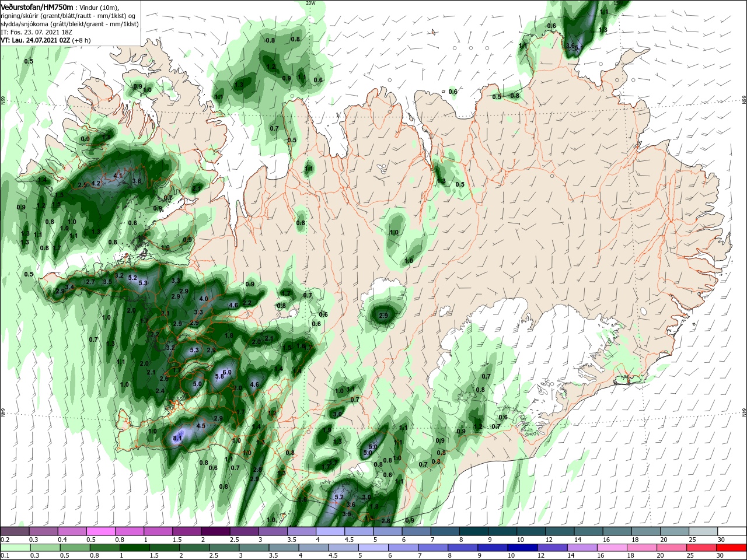This screenshot has height=560, width=747.
Task: Pick the red 30 mm swatch in rain scale
Action: click(731, 548)
